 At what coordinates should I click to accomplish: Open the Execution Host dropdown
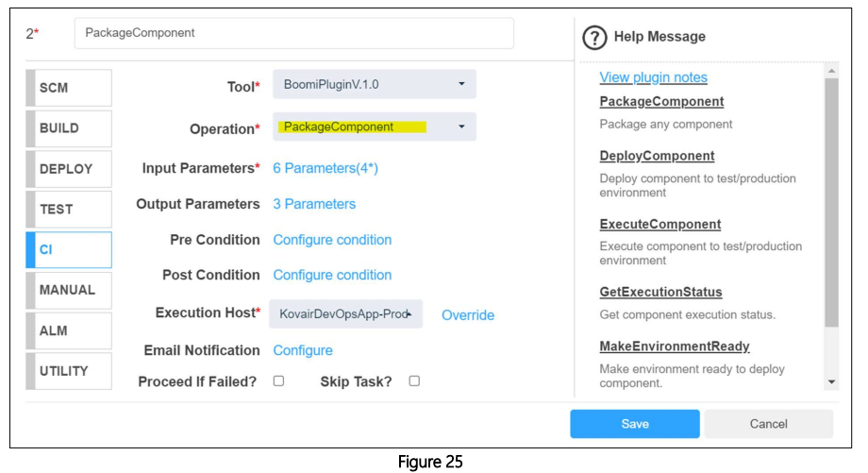(345, 314)
